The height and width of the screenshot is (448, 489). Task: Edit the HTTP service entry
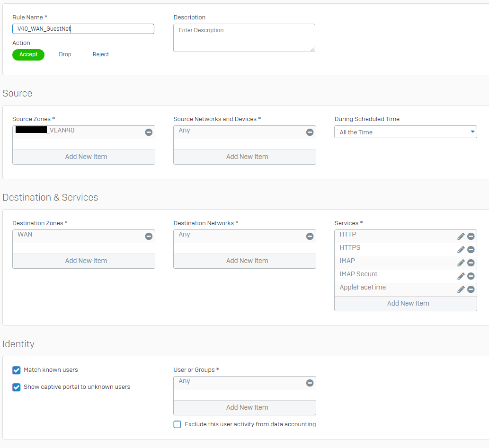click(x=461, y=237)
